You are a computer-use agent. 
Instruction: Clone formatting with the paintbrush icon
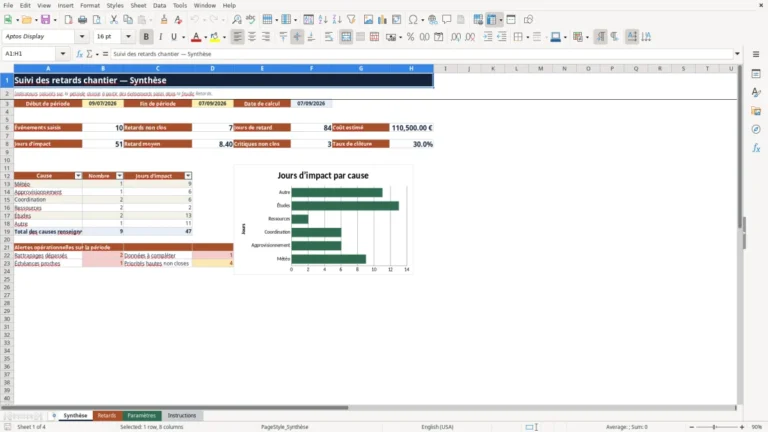click(164, 20)
